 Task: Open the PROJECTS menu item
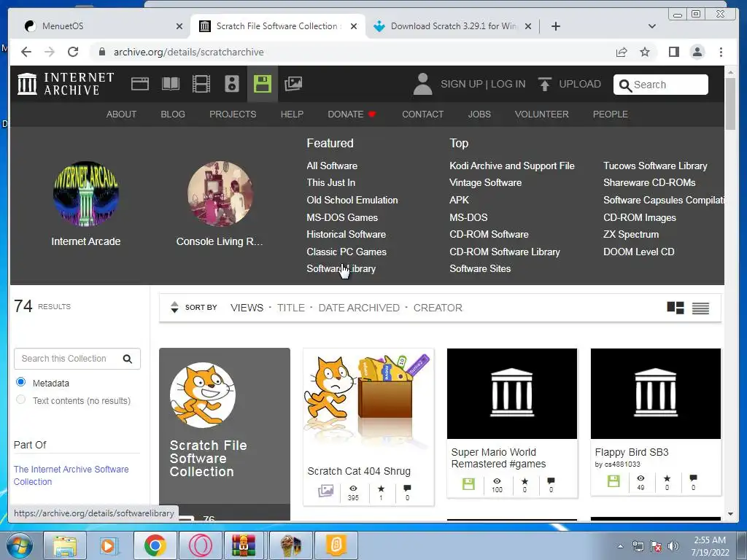233,114
